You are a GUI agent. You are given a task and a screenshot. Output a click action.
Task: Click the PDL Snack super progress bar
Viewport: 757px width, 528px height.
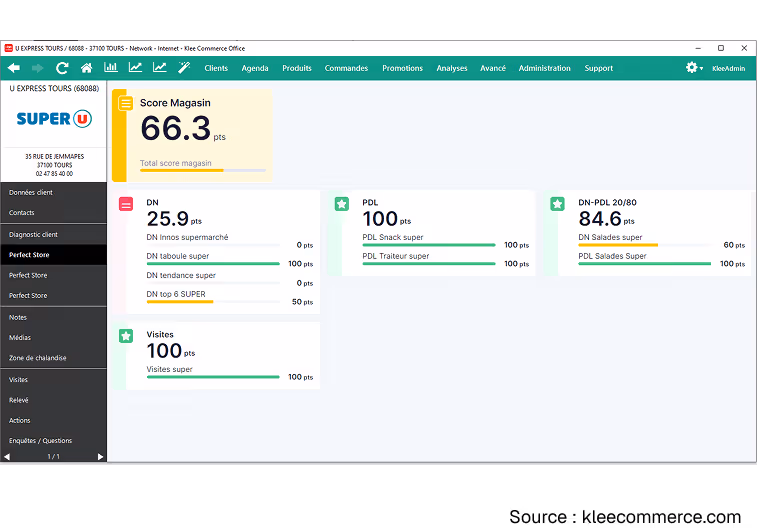(x=429, y=245)
